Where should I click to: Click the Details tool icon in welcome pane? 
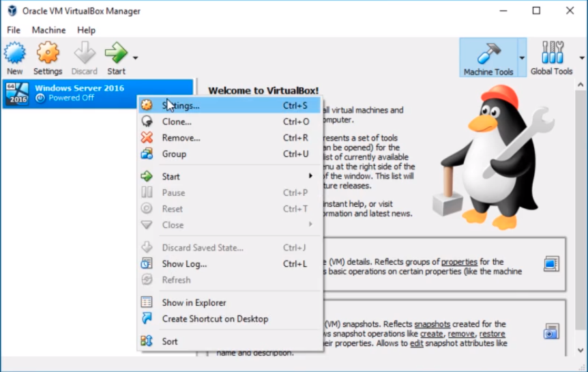coord(550,263)
